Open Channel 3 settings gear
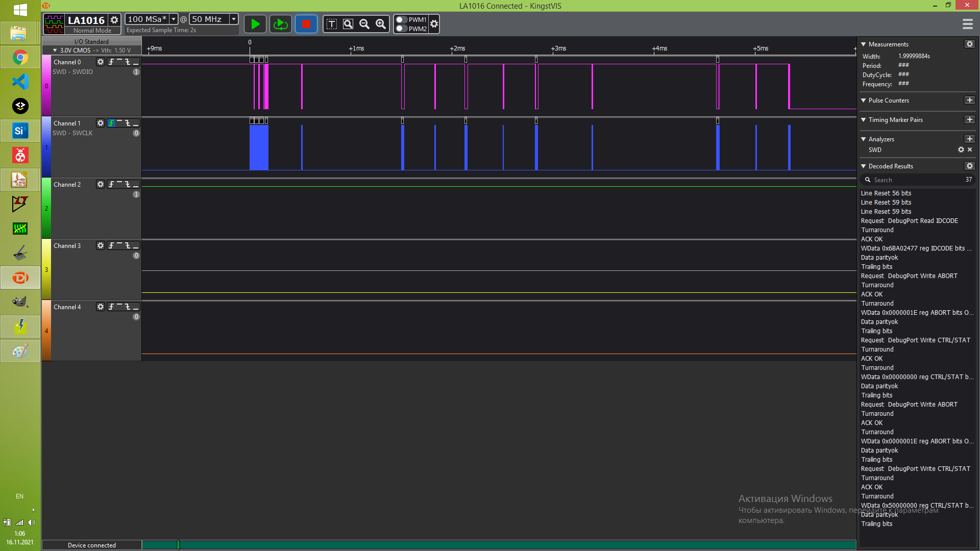Image resolution: width=980 pixels, height=551 pixels. point(101,245)
